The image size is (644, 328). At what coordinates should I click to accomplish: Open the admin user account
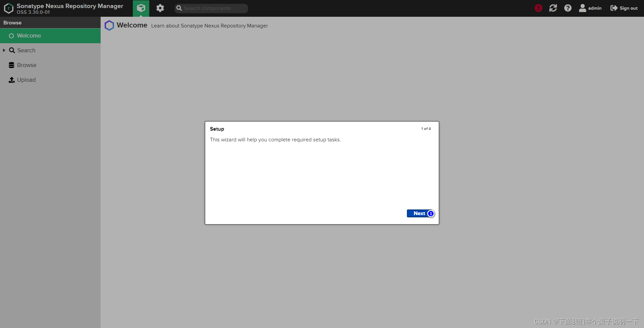click(590, 8)
